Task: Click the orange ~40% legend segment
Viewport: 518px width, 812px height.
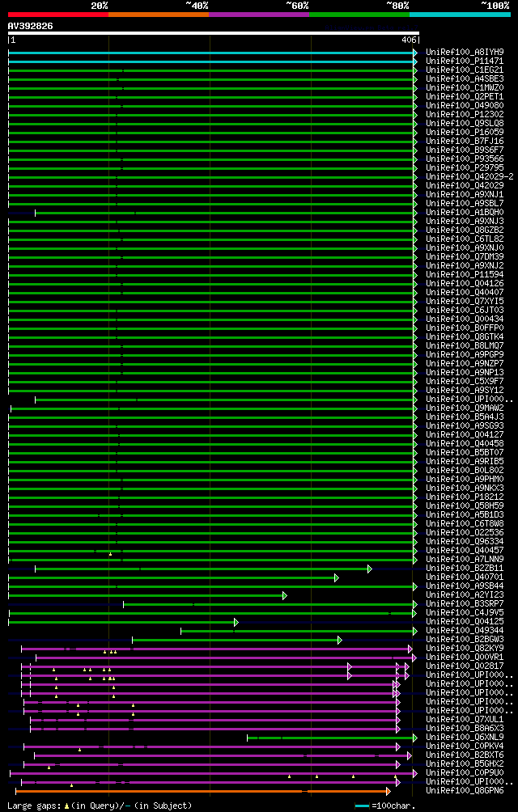Action: click(x=159, y=14)
